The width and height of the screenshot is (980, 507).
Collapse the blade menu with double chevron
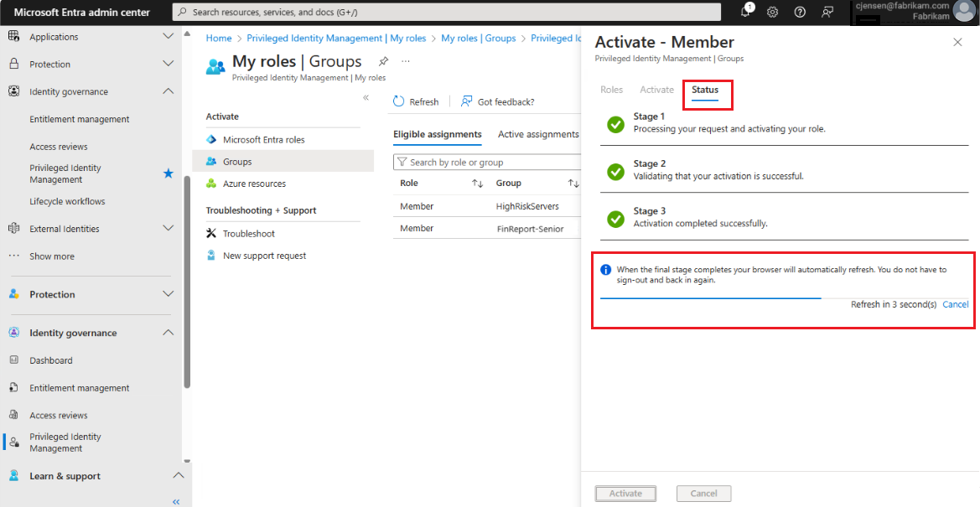click(366, 97)
